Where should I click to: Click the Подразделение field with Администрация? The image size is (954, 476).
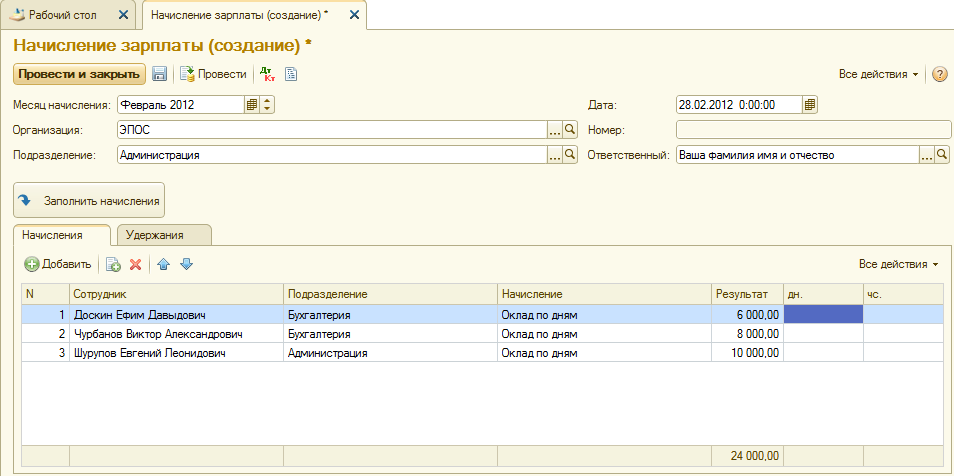point(332,155)
